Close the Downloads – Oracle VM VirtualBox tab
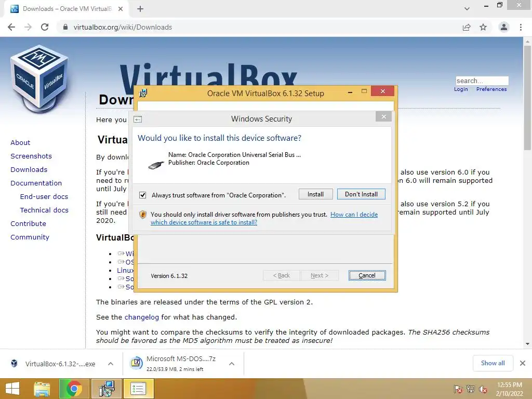532x399 pixels. (121, 9)
